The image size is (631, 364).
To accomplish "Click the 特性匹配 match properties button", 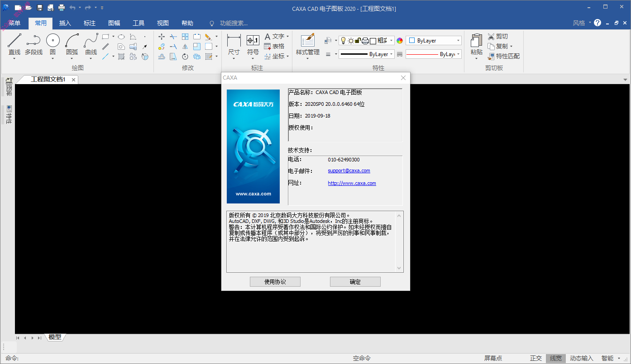I will click(504, 56).
